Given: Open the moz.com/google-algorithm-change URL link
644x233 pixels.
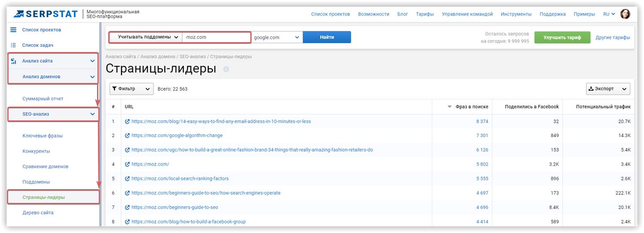Looking at the screenshot, I should (x=177, y=136).
